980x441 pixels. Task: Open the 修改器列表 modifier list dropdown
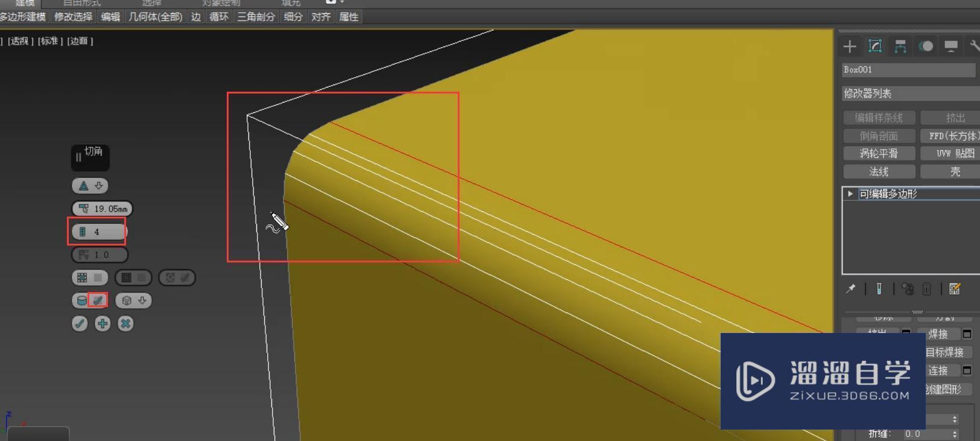[911, 94]
